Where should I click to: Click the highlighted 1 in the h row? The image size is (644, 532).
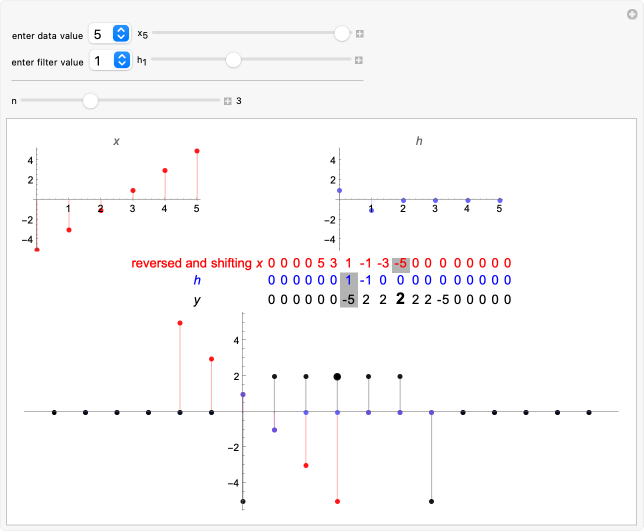point(349,280)
